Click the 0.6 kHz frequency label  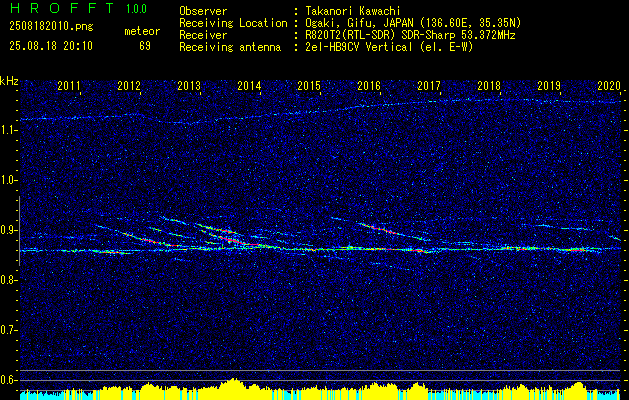click(9, 380)
